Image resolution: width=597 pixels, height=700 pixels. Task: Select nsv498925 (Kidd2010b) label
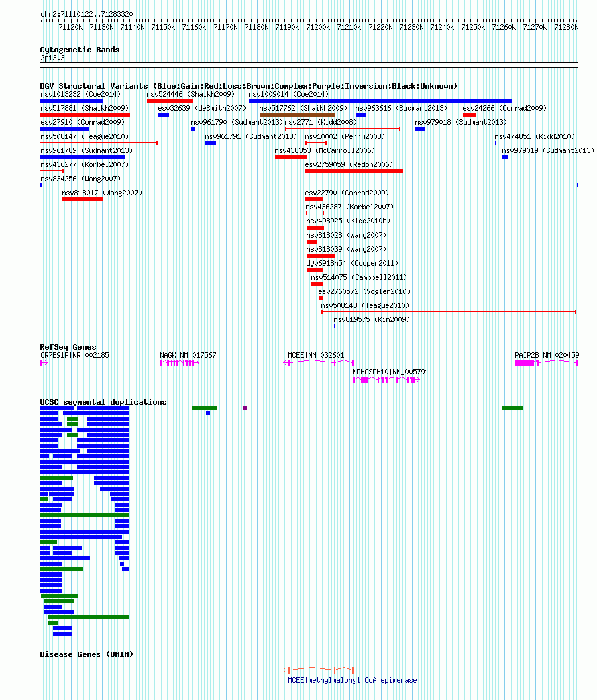point(348,221)
